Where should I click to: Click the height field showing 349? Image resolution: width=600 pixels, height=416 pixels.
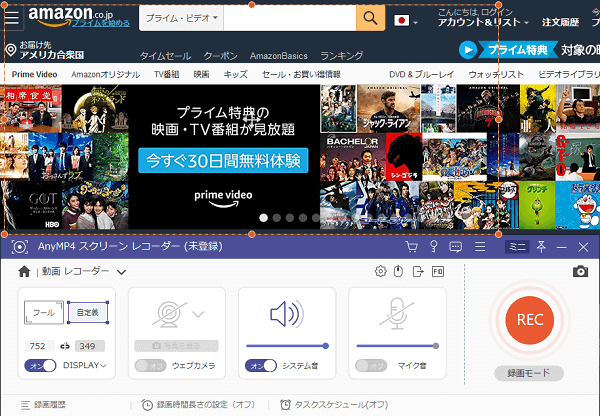click(x=90, y=346)
